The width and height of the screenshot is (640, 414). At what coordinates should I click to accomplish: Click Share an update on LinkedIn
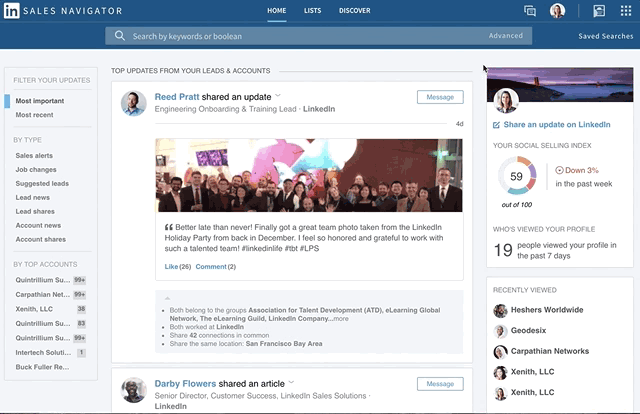(557, 125)
